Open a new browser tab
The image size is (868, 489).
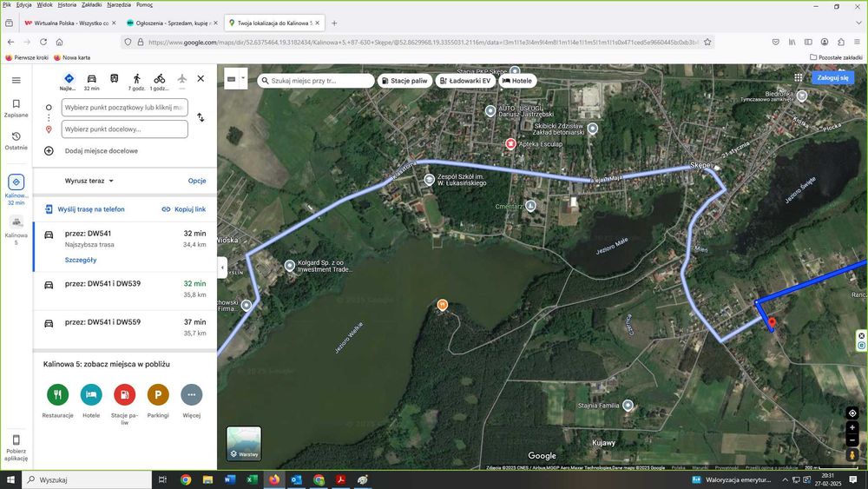[x=334, y=23]
